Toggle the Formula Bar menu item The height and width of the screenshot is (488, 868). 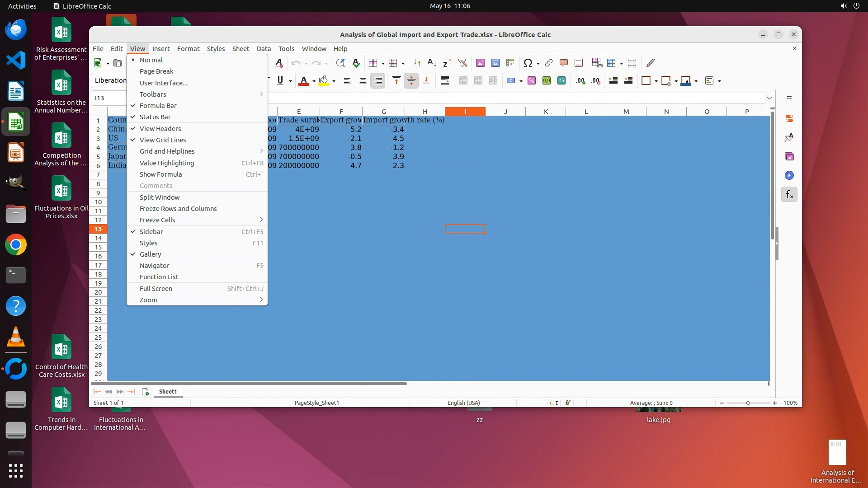[x=158, y=106]
